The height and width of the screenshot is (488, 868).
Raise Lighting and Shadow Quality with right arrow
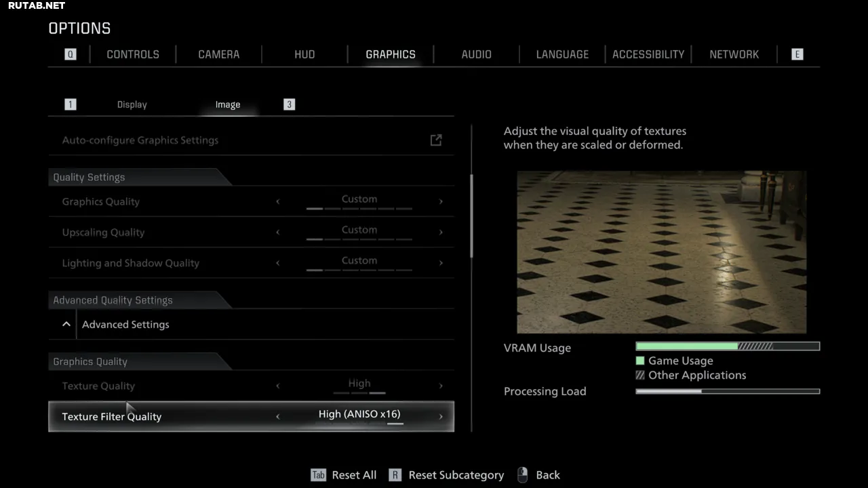[x=441, y=263]
